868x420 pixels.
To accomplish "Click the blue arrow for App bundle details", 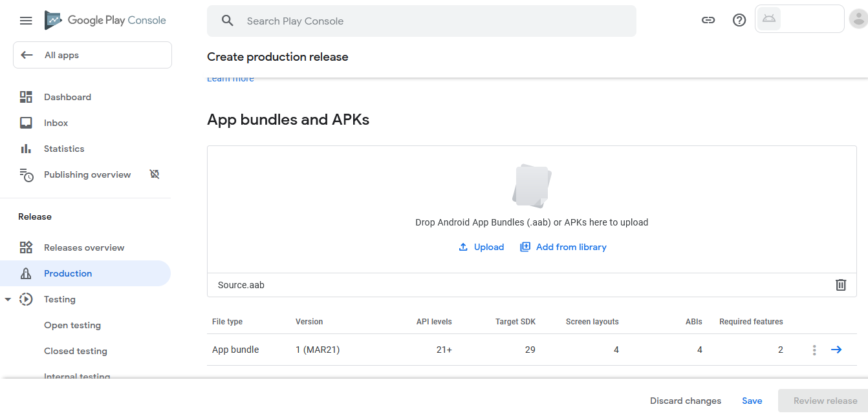I will tap(836, 350).
